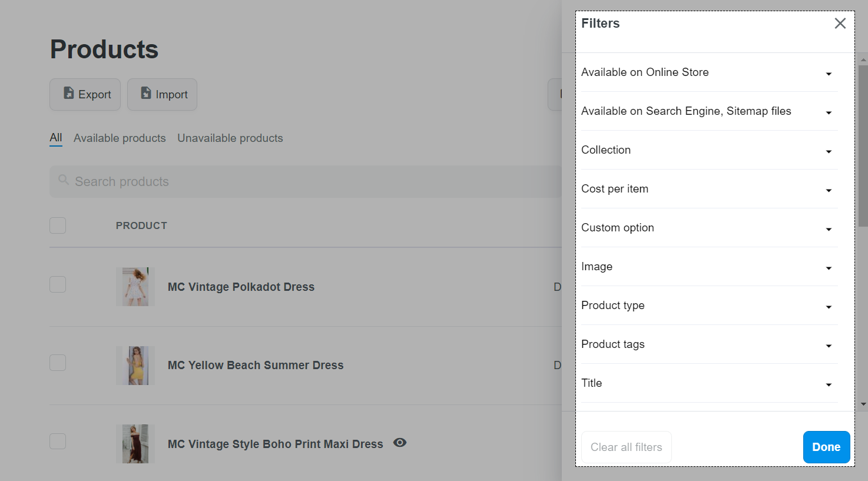Click the Export button label
The image size is (868, 481).
95,94
